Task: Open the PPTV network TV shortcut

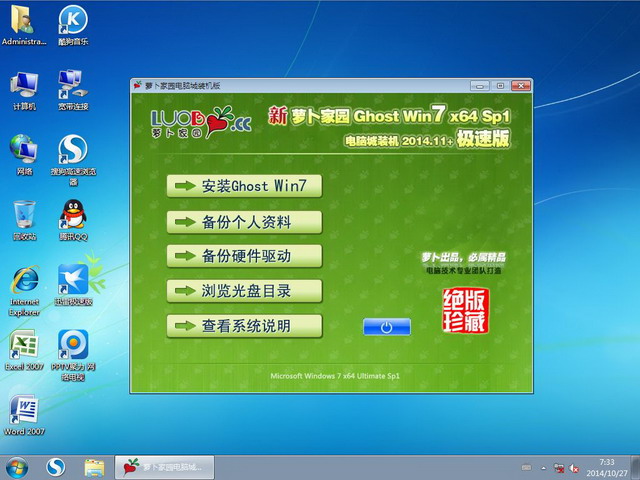Action: pos(73,355)
